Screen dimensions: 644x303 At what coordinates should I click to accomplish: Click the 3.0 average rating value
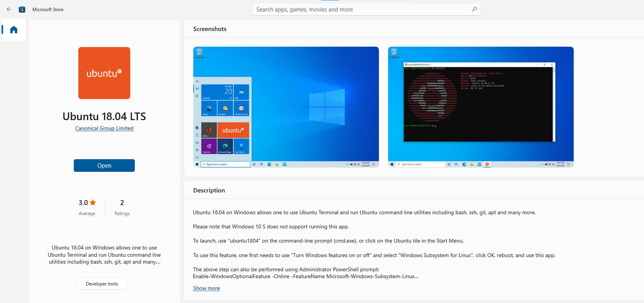(83, 202)
